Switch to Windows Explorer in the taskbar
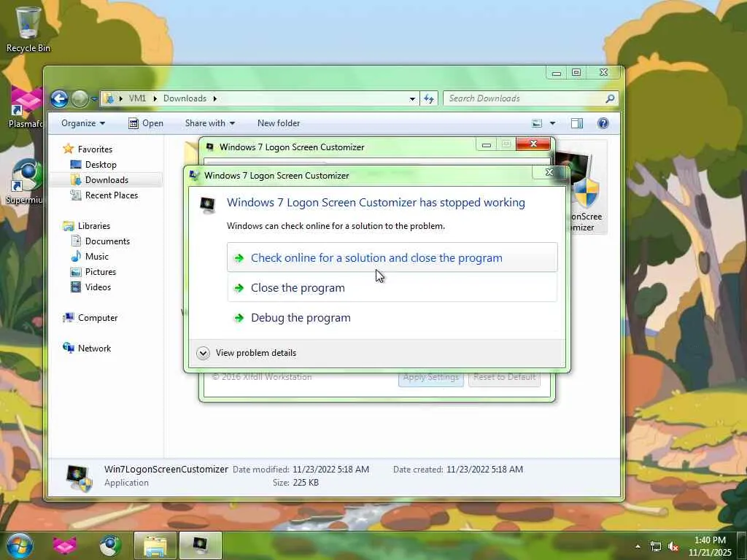The image size is (747, 560). [155, 545]
